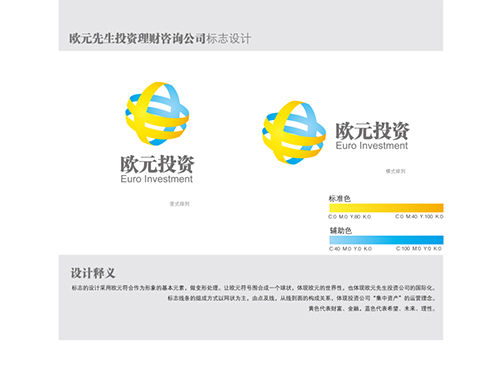This screenshot has width=500, height=366.
Task: Click the value C40 M0 Y0 K0
Action: coord(350,249)
